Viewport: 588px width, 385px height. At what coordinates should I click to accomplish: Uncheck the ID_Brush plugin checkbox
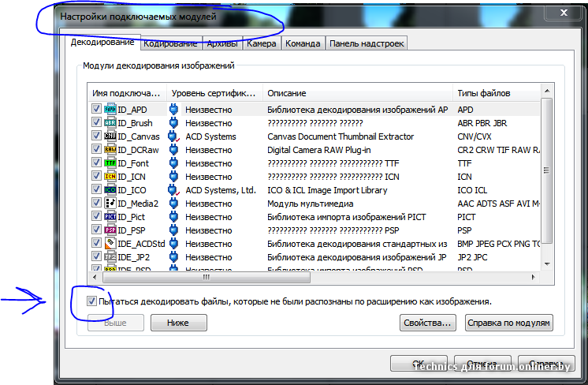(96, 122)
